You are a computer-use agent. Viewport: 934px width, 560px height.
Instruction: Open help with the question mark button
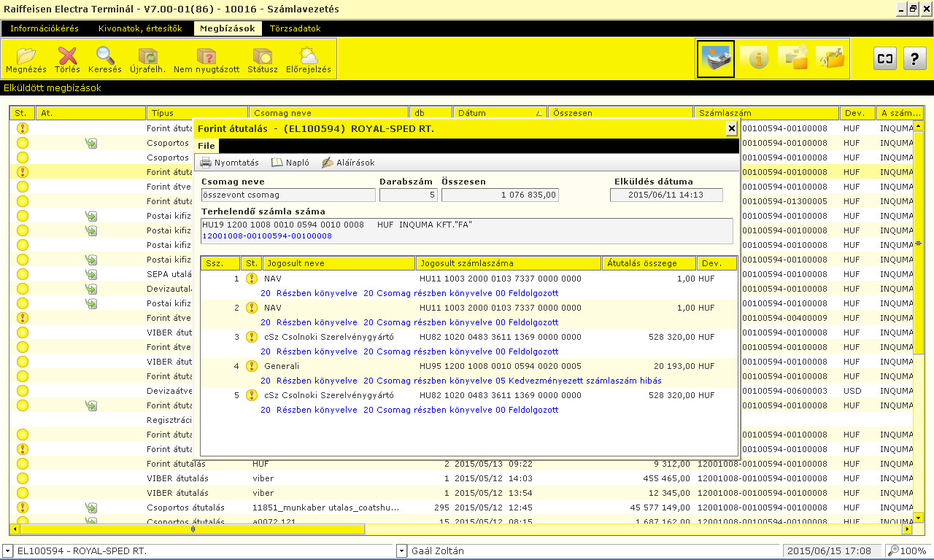point(915,59)
